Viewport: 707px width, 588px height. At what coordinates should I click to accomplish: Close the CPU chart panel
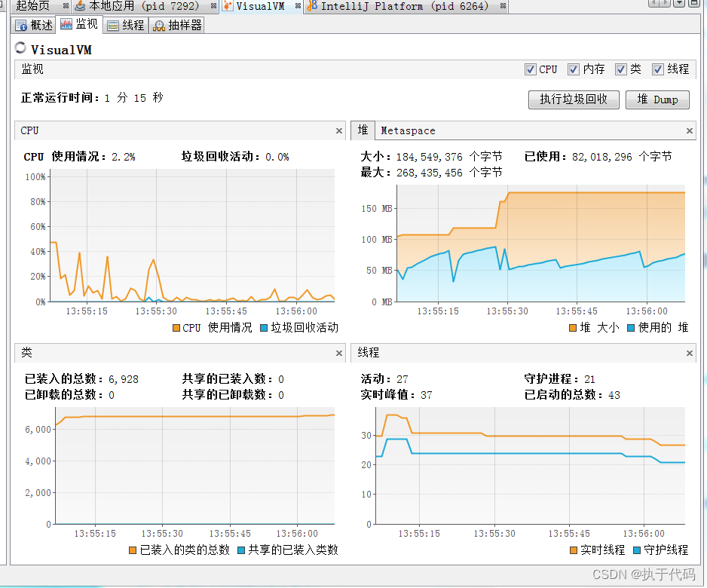(x=339, y=130)
